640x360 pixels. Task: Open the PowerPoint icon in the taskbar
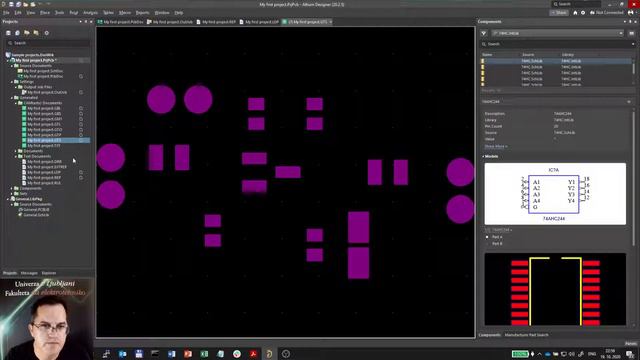tap(188, 354)
